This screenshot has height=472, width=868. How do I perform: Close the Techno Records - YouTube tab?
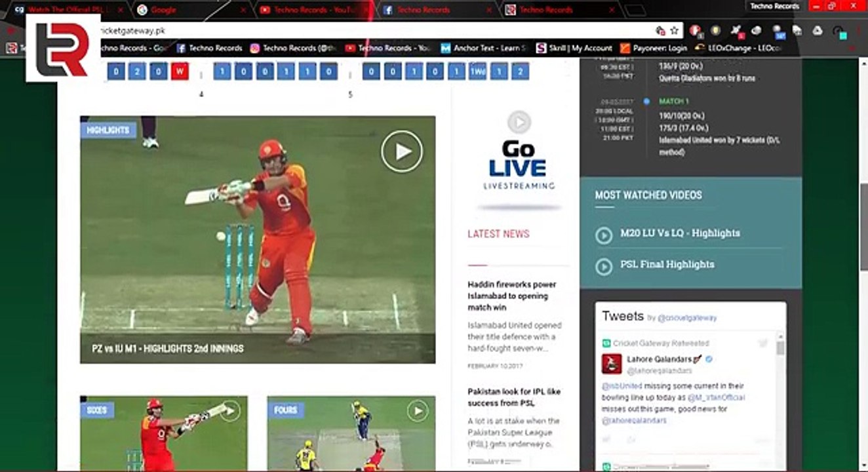[366, 10]
